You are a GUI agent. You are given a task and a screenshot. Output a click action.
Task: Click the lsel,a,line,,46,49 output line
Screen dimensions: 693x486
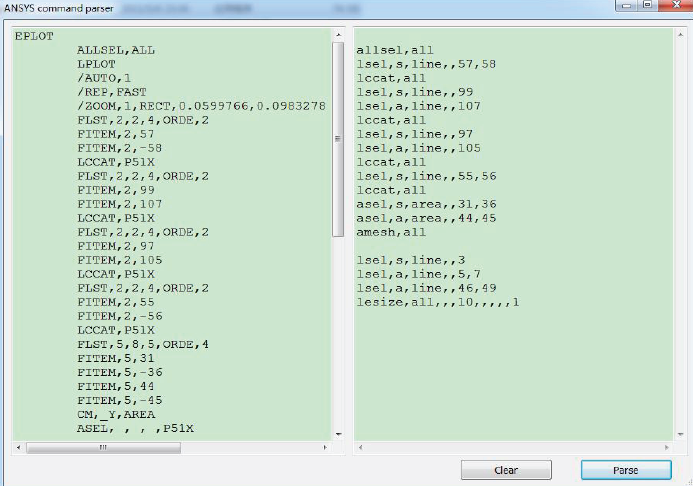[x=426, y=288]
